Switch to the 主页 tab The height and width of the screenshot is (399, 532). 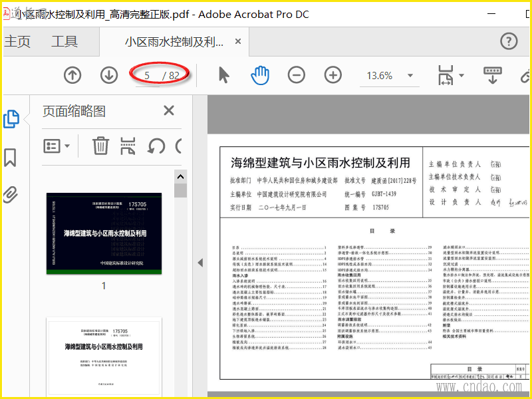(17, 42)
